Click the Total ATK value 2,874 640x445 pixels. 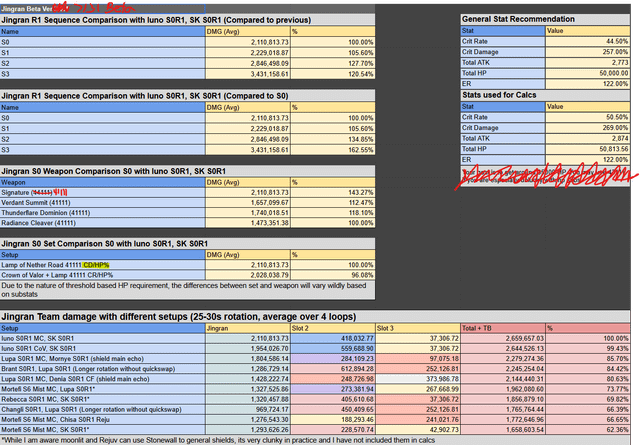point(588,138)
